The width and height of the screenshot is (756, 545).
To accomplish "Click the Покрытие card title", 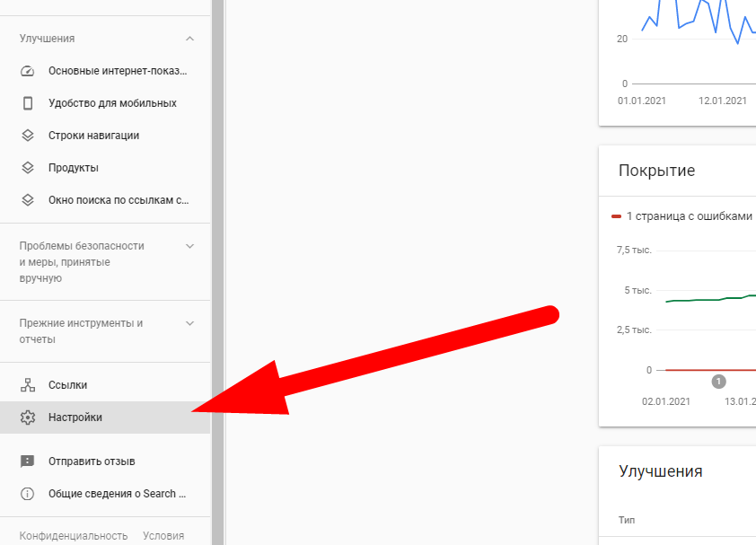I will (x=656, y=171).
